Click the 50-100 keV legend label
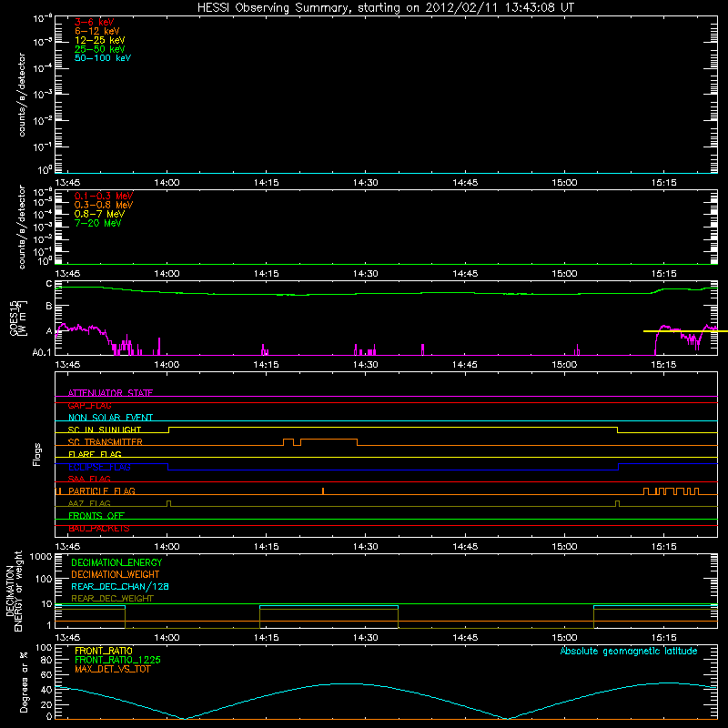 pyautogui.click(x=103, y=57)
